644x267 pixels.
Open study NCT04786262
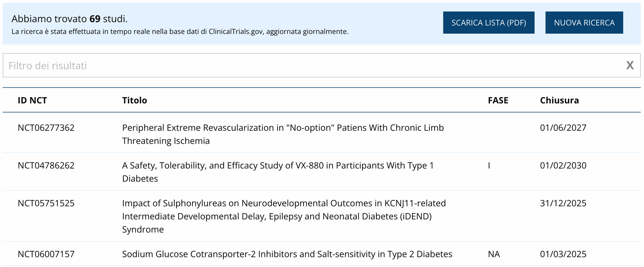[46, 166]
